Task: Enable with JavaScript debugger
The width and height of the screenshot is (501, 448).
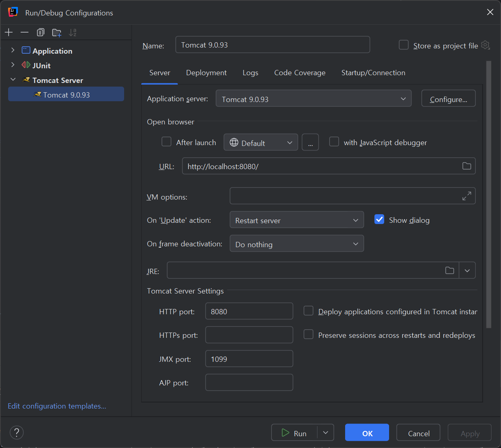Action: [334, 141]
